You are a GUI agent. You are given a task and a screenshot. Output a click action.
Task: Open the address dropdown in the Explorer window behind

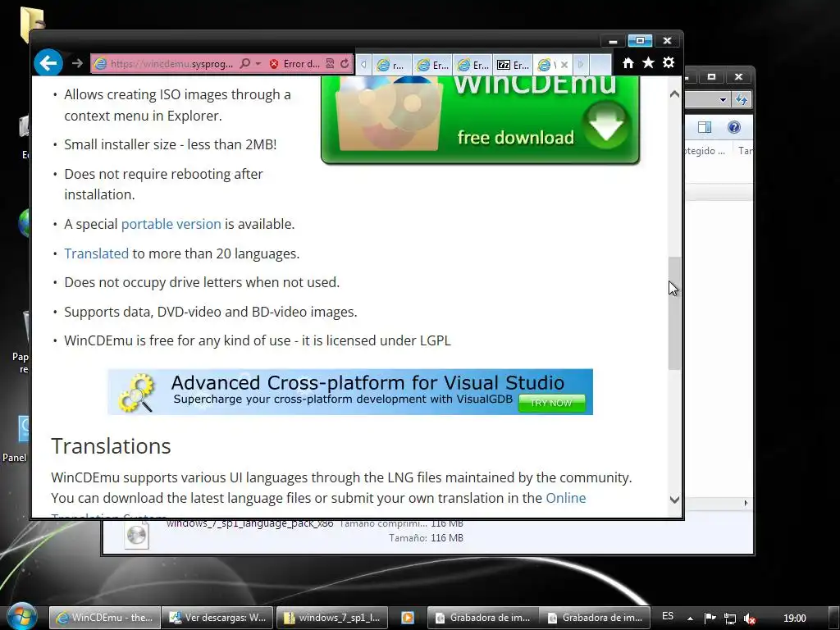tap(723, 99)
